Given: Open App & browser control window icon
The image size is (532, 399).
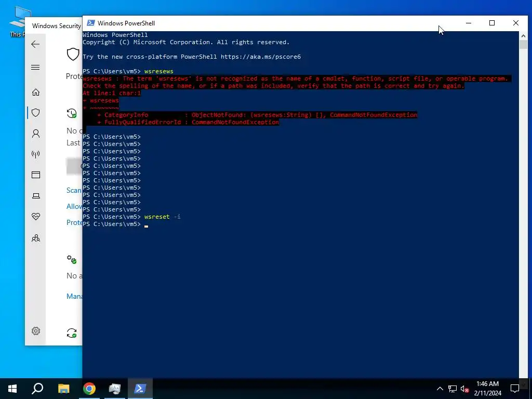Looking at the screenshot, I should point(36,175).
